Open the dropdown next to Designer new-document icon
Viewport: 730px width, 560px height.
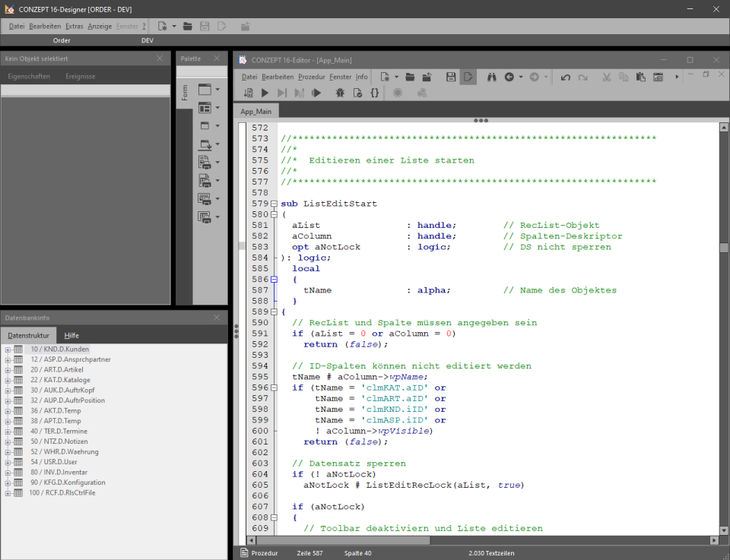[174, 26]
